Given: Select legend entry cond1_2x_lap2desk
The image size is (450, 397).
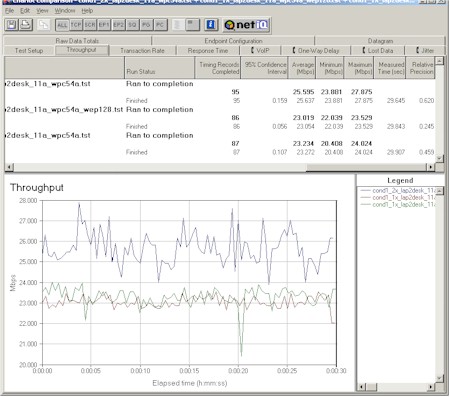Looking at the screenshot, I should (398, 190).
